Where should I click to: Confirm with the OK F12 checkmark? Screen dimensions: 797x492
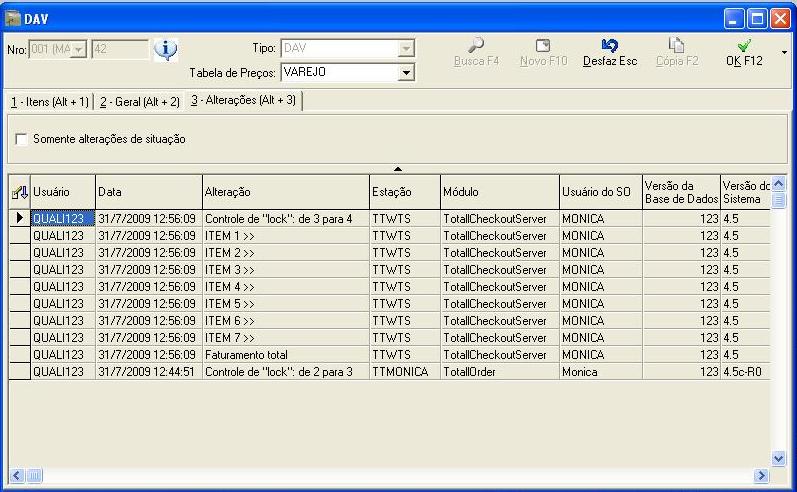tap(744, 46)
